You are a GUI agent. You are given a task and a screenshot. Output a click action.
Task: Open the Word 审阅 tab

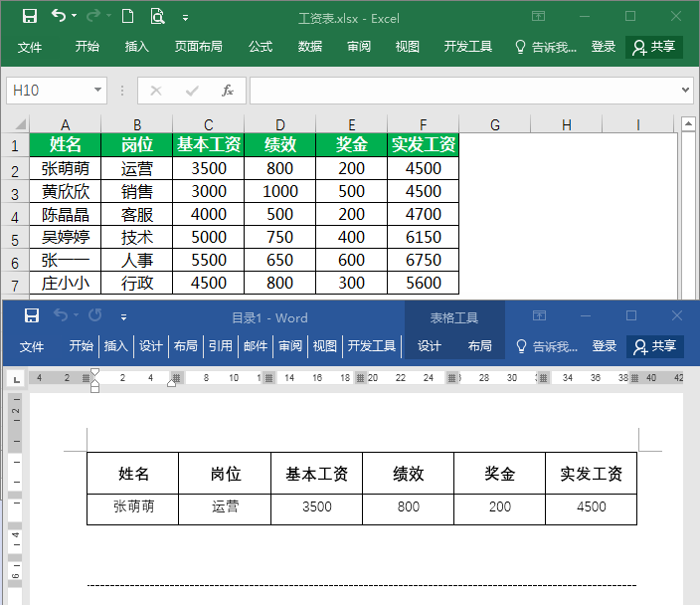click(x=290, y=346)
